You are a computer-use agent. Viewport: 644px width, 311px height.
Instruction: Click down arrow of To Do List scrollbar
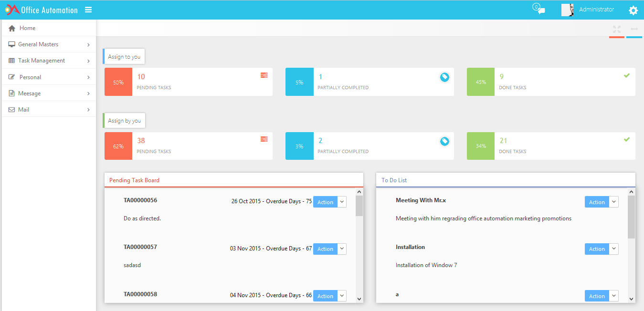[x=631, y=299]
